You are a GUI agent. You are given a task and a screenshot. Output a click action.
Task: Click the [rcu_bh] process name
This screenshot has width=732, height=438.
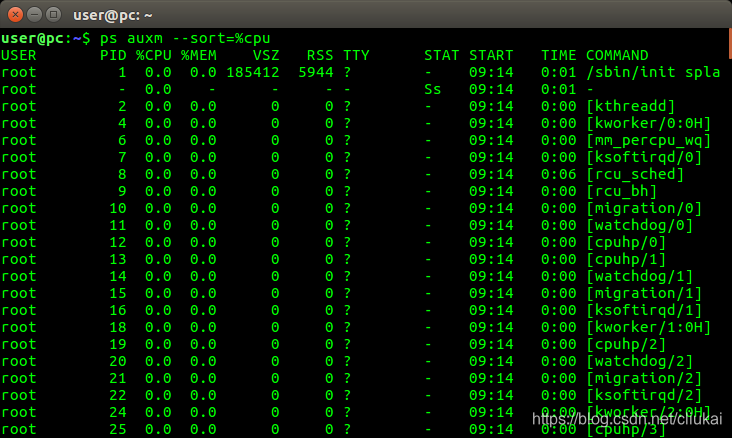pos(621,191)
